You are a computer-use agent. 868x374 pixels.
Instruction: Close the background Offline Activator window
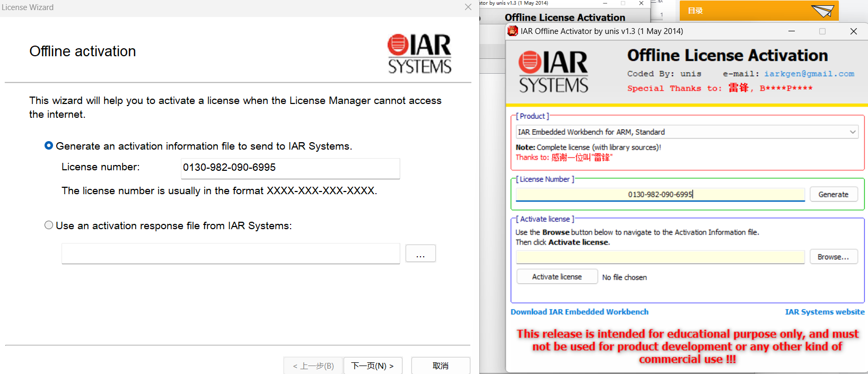(641, 3)
